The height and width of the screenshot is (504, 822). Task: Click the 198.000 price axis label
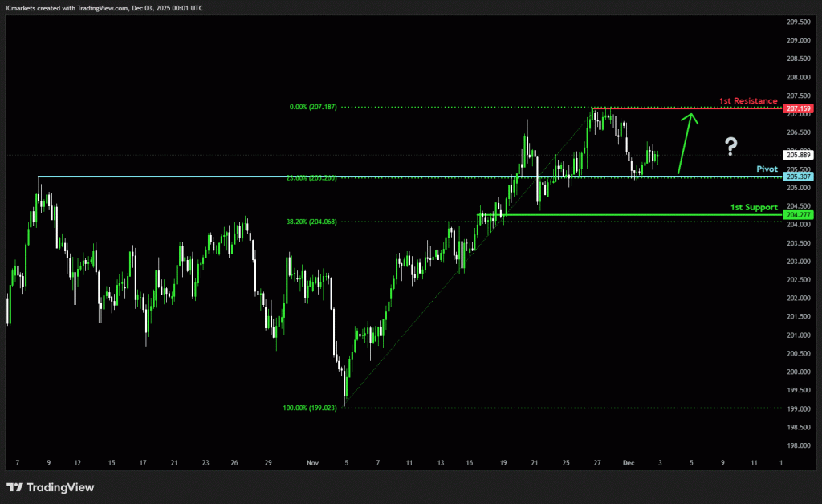pos(799,445)
